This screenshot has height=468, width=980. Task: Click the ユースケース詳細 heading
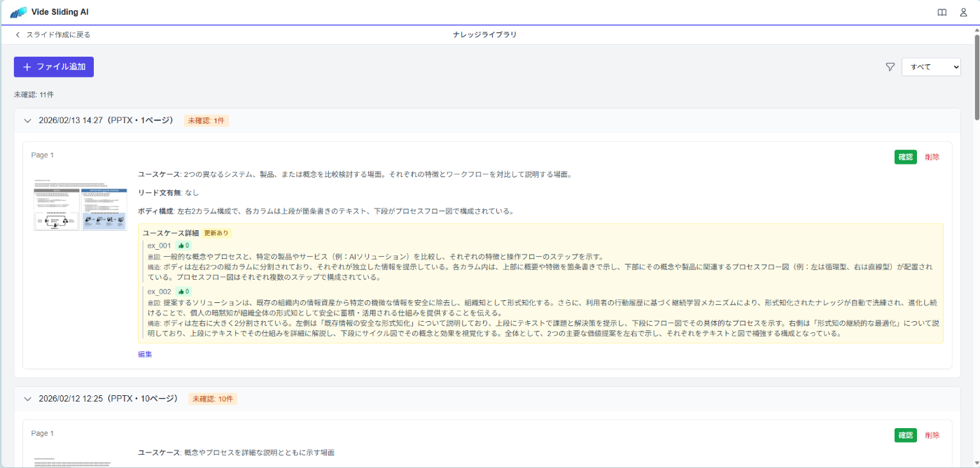[171, 233]
